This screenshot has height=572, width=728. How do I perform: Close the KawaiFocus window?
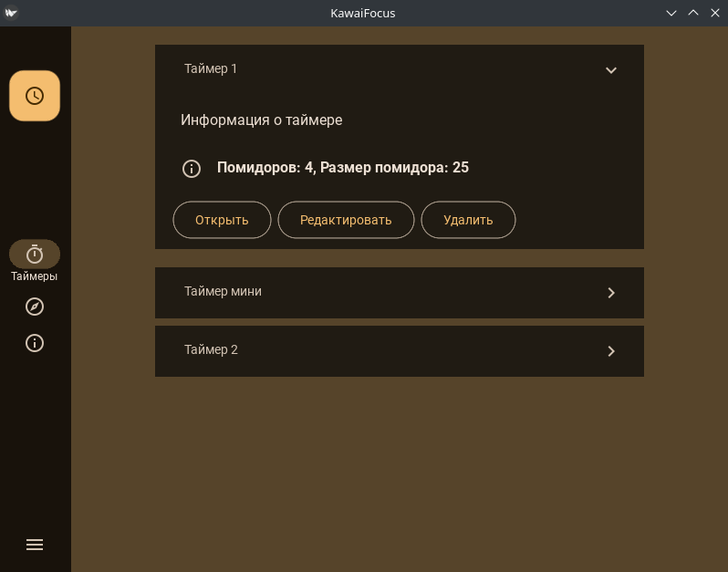714,13
